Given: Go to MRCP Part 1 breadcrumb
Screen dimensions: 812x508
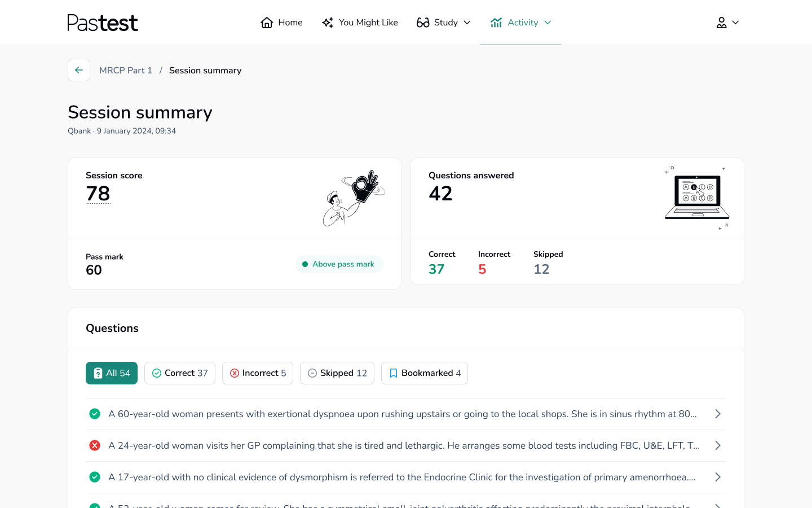Looking at the screenshot, I should (x=126, y=71).
